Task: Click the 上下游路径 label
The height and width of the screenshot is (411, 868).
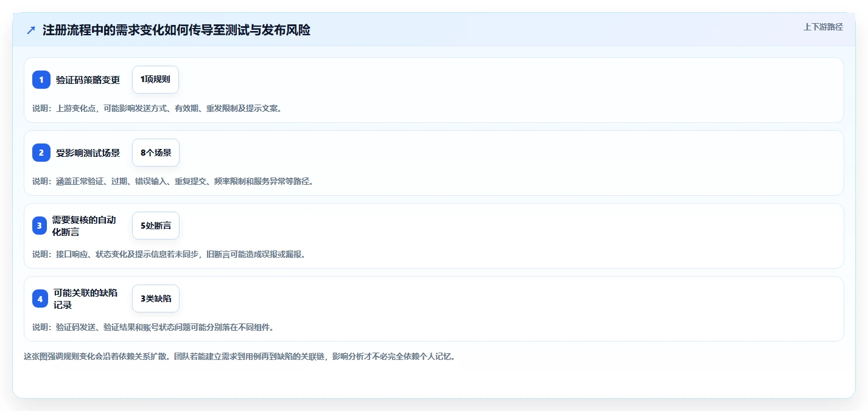Action: click(823, 27)
